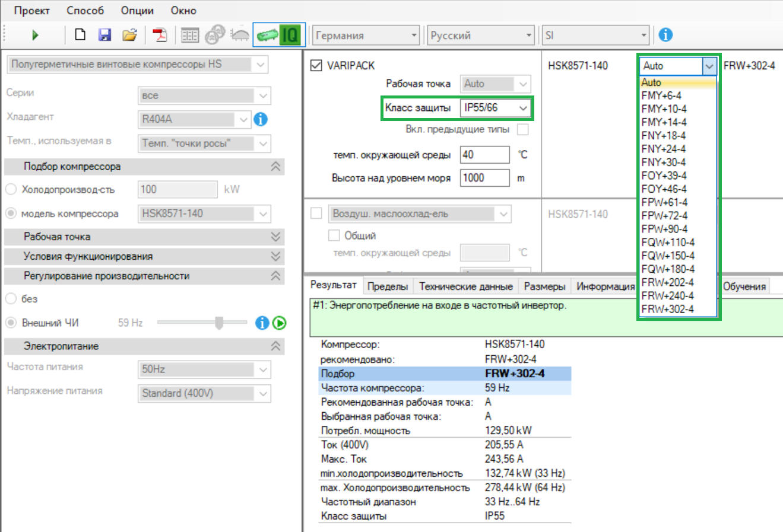Open the data table view icon
The width and height of the screenshot is (783, 532).
click(x=190, y=34)
